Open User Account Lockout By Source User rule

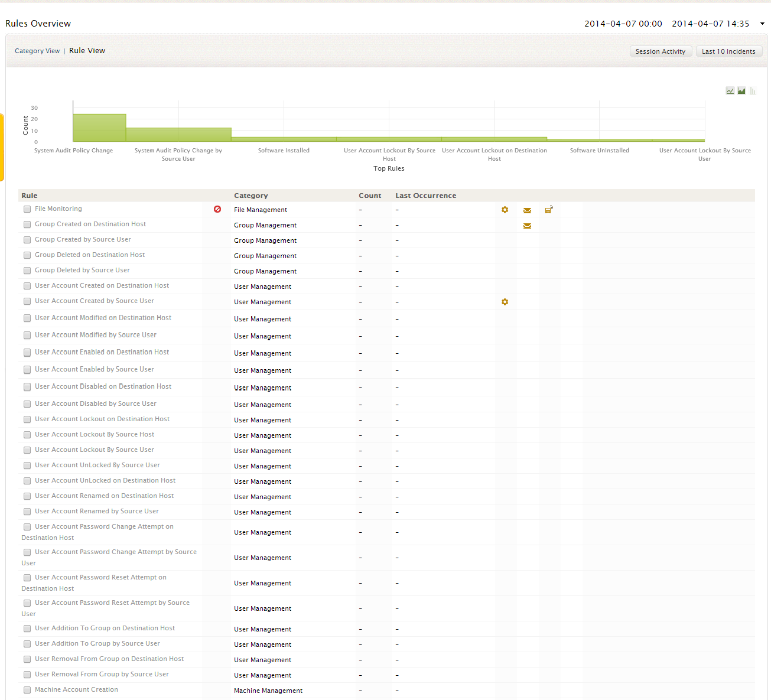95,450
